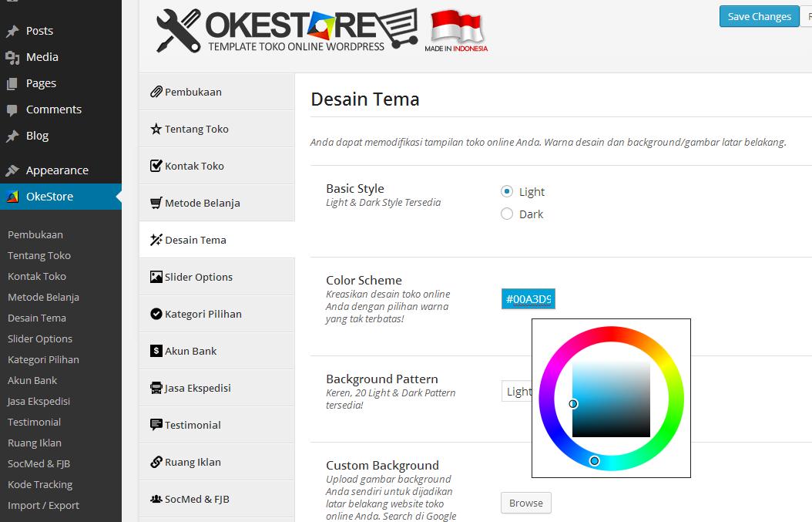
Task: Click the paperclip icon beside Pembukaan
Action: click(156, 92)
